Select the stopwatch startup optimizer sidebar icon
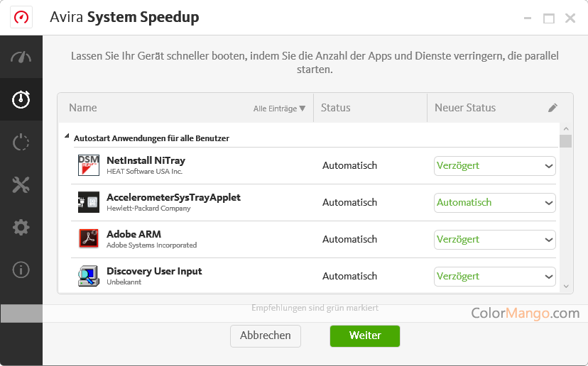Screen dimensions: 588x366 click(x=21, y=99)
